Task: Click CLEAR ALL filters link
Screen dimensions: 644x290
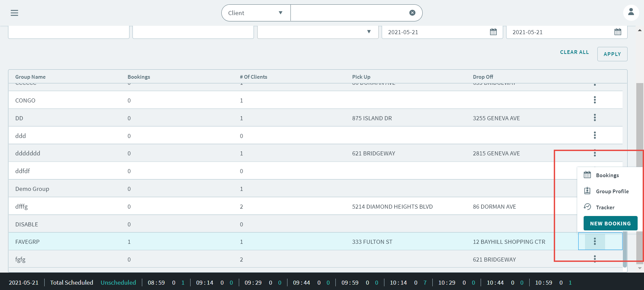Action: tap(574, 52)
